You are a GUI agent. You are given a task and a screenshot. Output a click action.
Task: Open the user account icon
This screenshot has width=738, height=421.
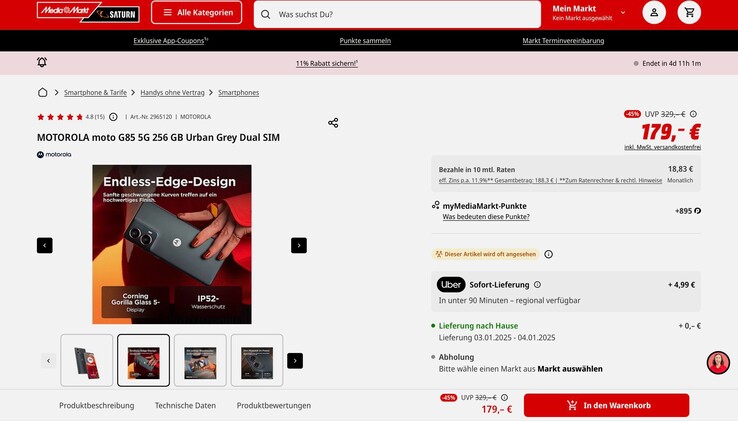[x=654, y=13]
